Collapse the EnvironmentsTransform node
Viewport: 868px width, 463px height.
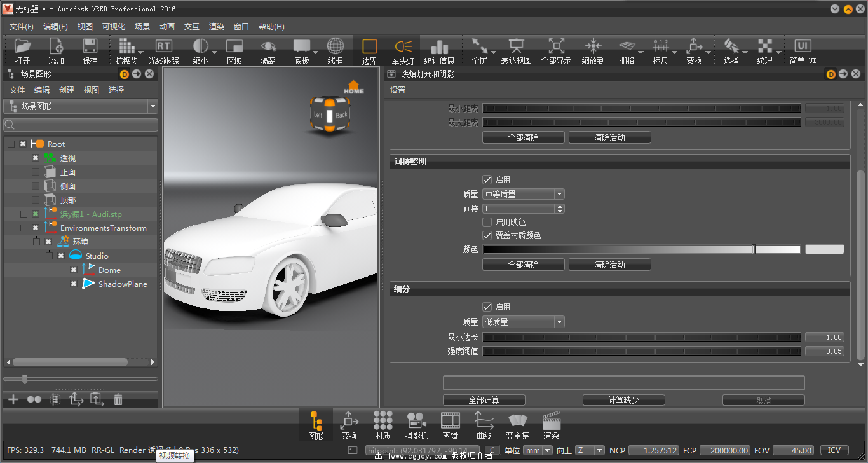[24, 228]
